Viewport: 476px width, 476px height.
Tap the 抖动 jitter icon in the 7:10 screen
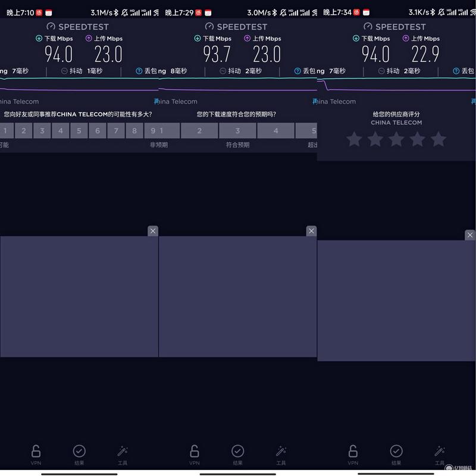pos(64,71)
